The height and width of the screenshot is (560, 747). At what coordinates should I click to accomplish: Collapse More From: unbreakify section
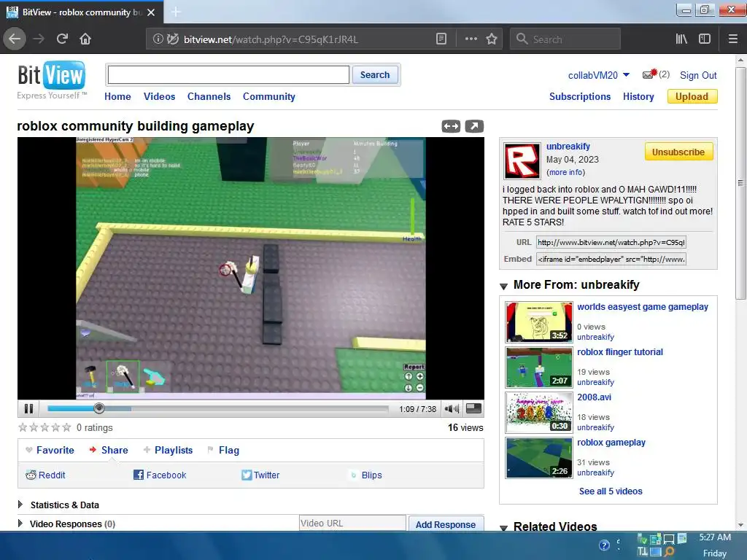tap(503, 286)
